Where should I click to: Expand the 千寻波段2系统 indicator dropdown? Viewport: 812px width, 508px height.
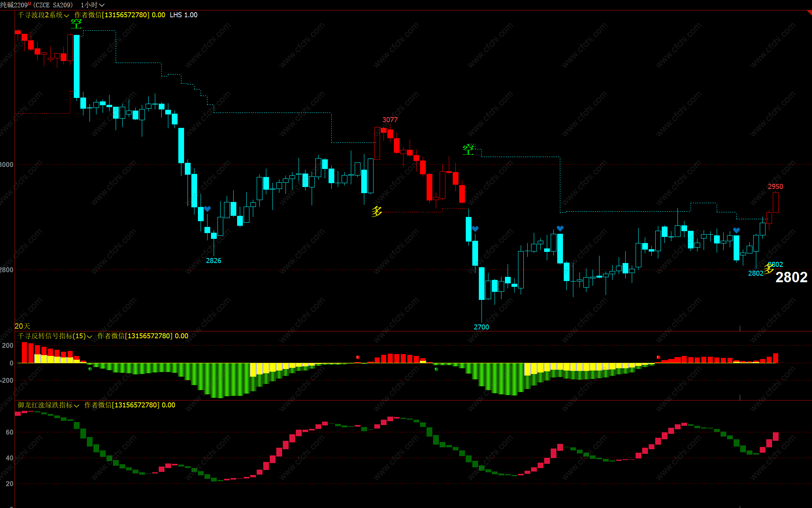(66, 15)
